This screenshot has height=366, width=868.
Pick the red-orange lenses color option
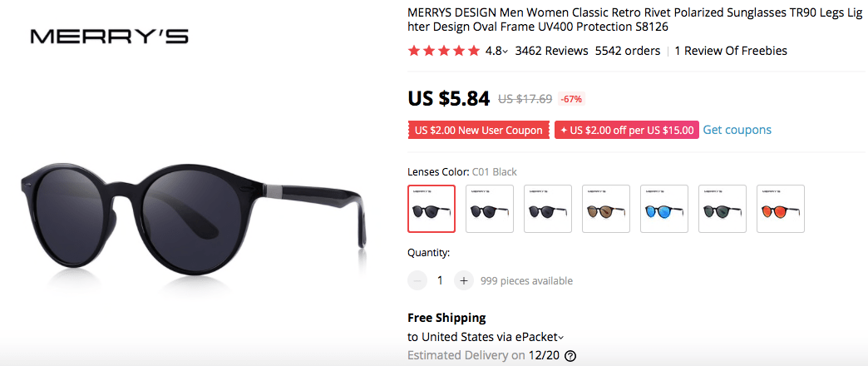point(781,209)
